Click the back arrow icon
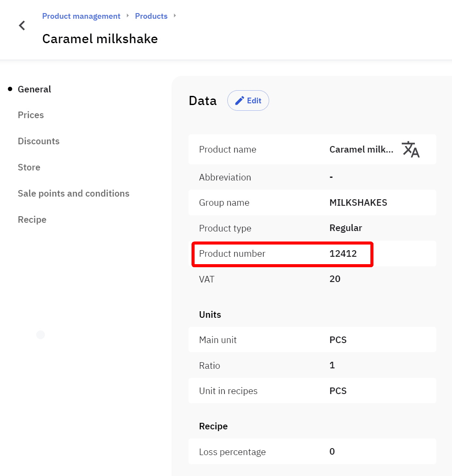Image resolution: width=452 pixels, height=476 pixels. pyautogui.click(x=22, y=26)
